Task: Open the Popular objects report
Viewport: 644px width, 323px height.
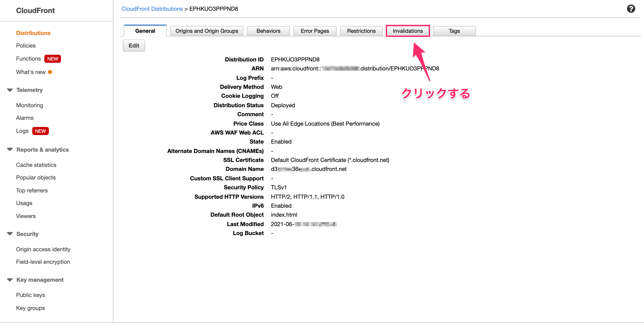Action: coord(36,177)
